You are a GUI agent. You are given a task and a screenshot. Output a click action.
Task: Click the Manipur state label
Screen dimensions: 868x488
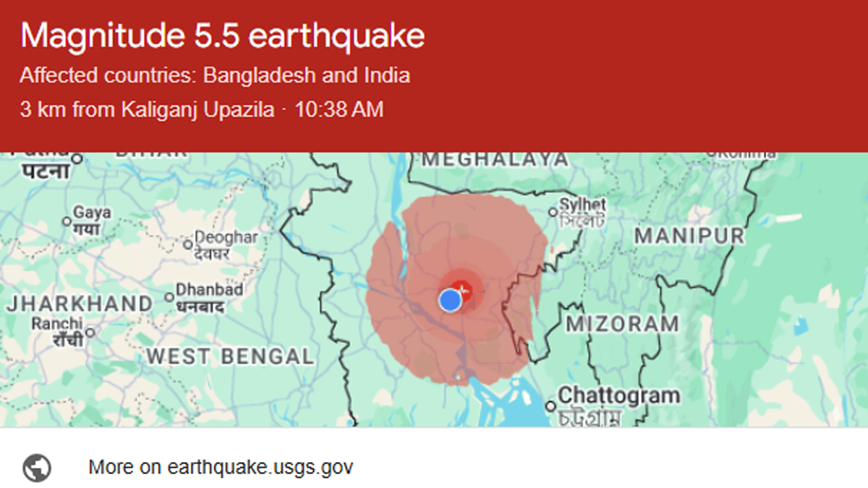(x=689, y=236)
